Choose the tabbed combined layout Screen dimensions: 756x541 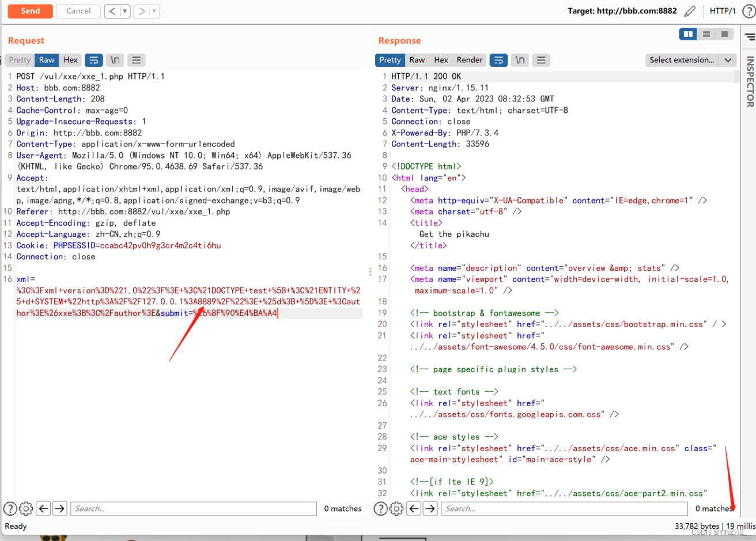[x=724, y=34]
